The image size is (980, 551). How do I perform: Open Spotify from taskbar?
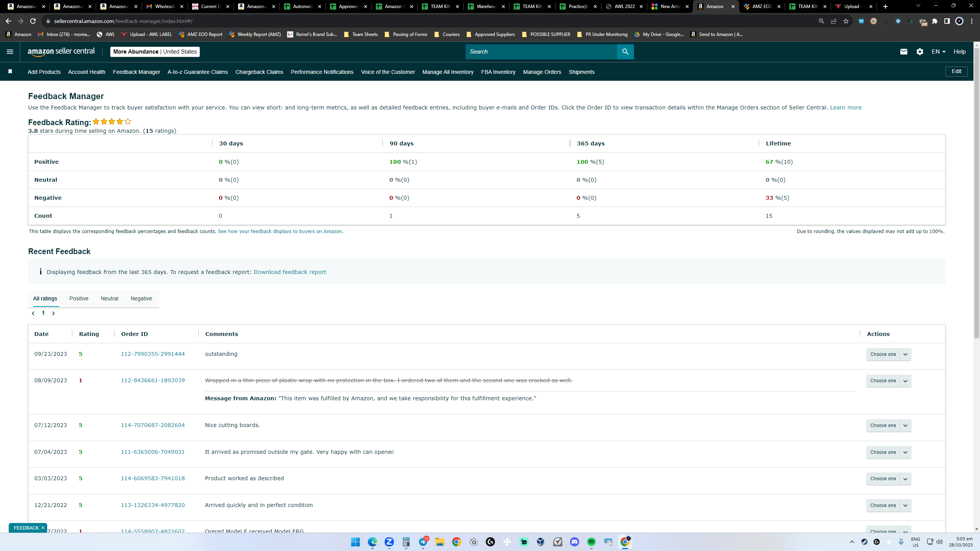coord(591,542)
